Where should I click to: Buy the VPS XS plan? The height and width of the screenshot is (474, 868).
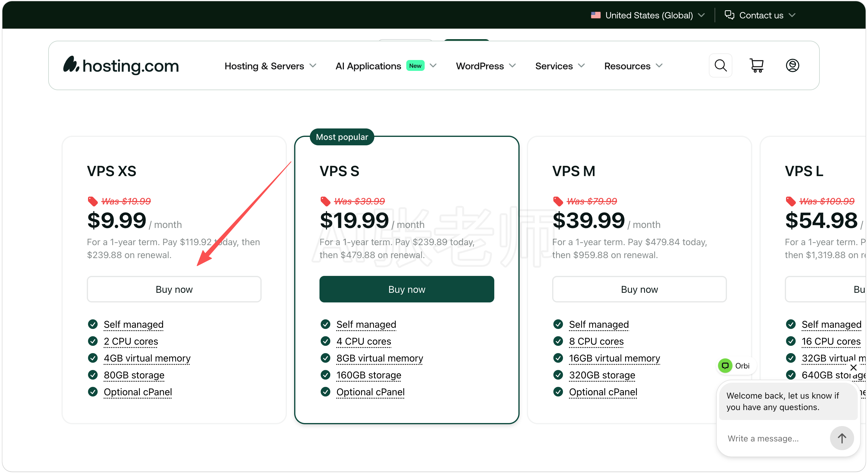tap(174, 289)
